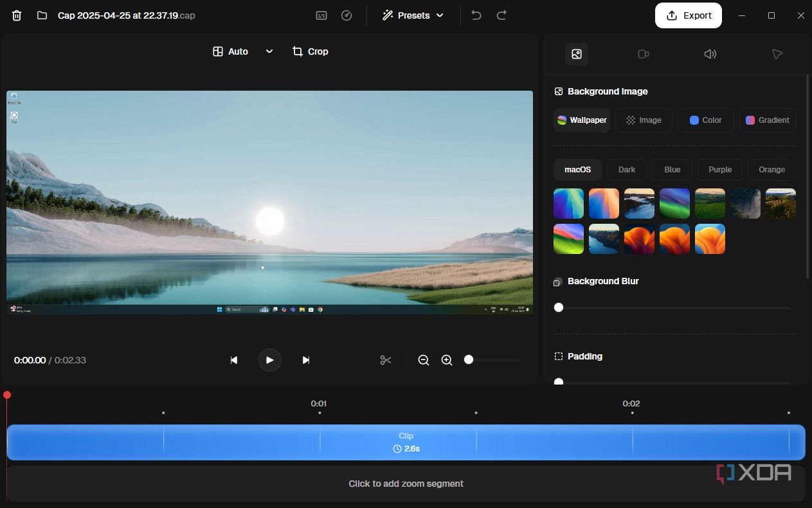The width and height of the screenshot is (812, 508).
Task: Pick orange-blue gradient wallpaper thumbnail
Action: (604, 203)
